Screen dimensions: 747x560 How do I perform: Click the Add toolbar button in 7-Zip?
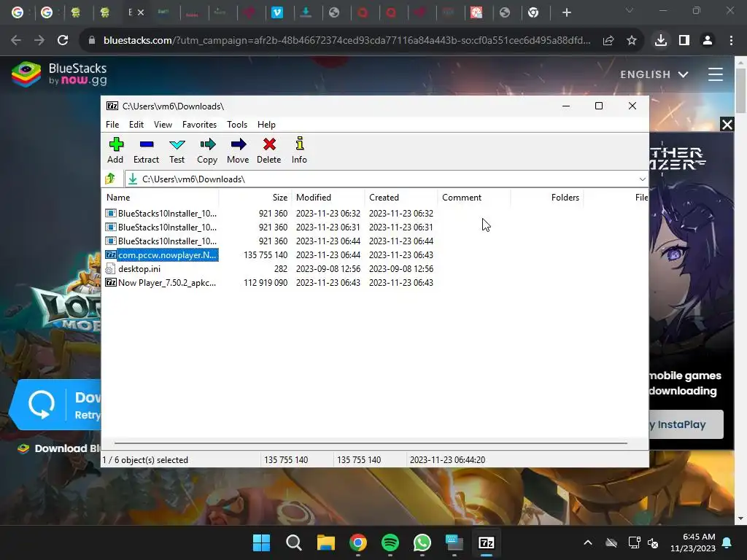pyautogui.click(x=115, y=150)
